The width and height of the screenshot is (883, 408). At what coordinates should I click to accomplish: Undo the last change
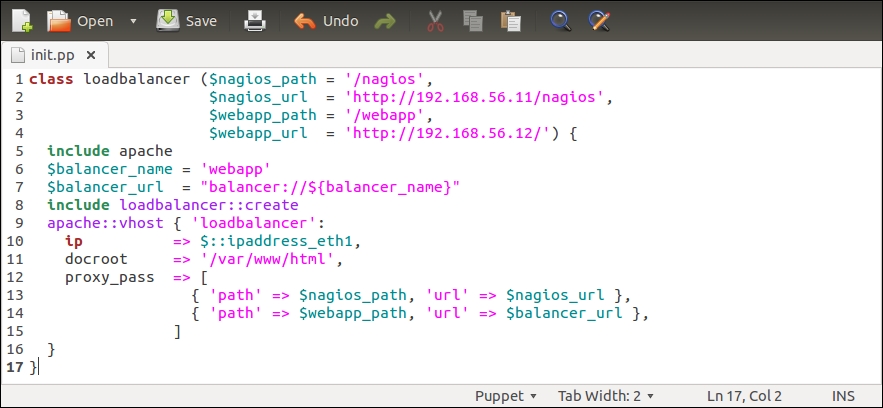pos(326,20)
